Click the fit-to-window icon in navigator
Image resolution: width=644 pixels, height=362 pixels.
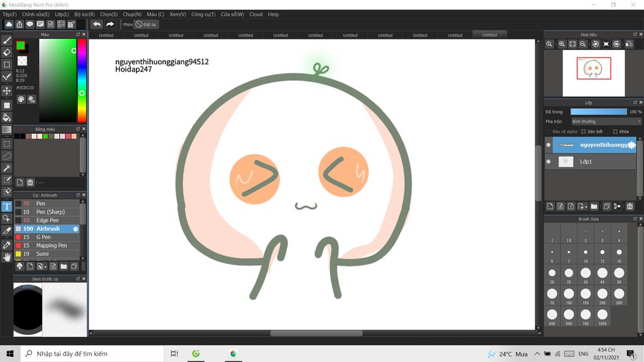tap(572, 44)
